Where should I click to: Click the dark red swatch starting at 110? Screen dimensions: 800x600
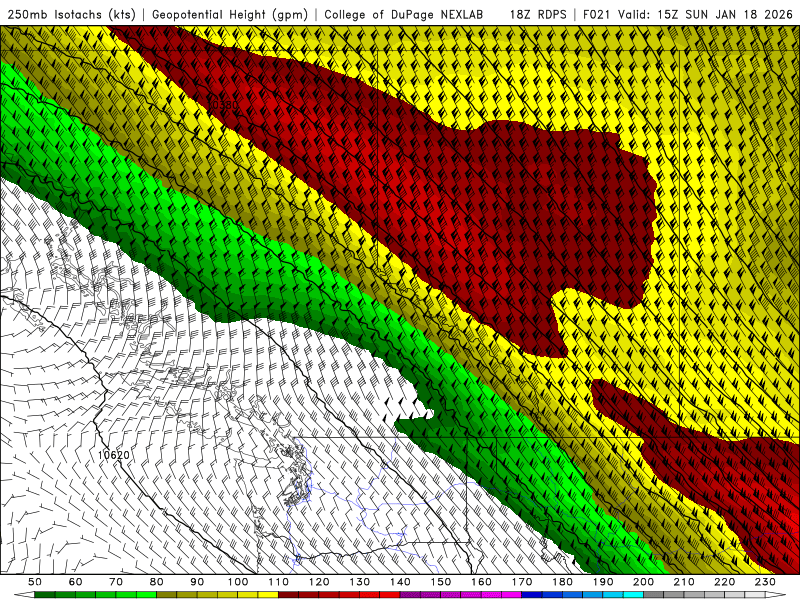(289, 595)
